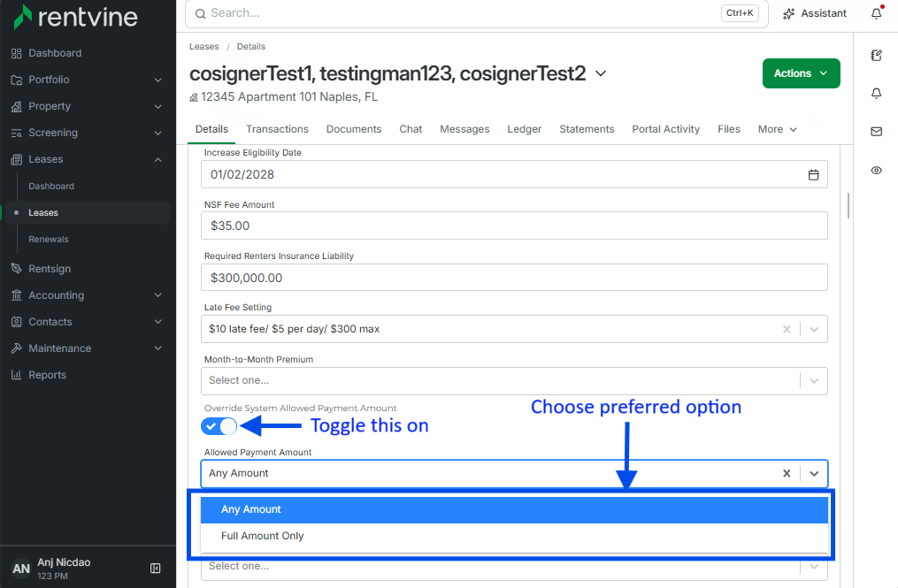Click the Ctrl+K shortcut badge
The height and width of the screenshot is (588, 898).
(740, 13)
